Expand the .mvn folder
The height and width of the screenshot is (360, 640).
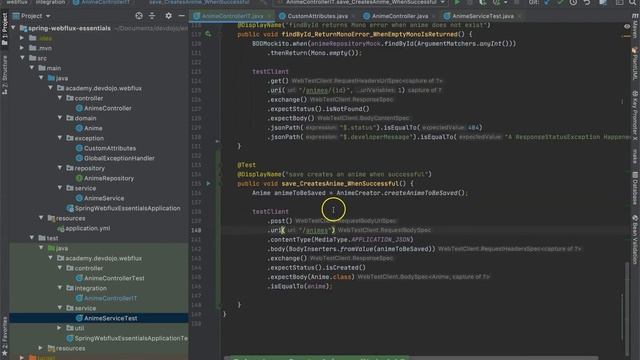tap(22, 48)
